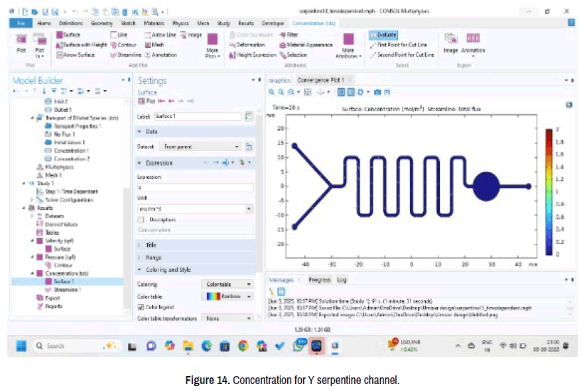Add a Deformation attribute

point(246,44)
